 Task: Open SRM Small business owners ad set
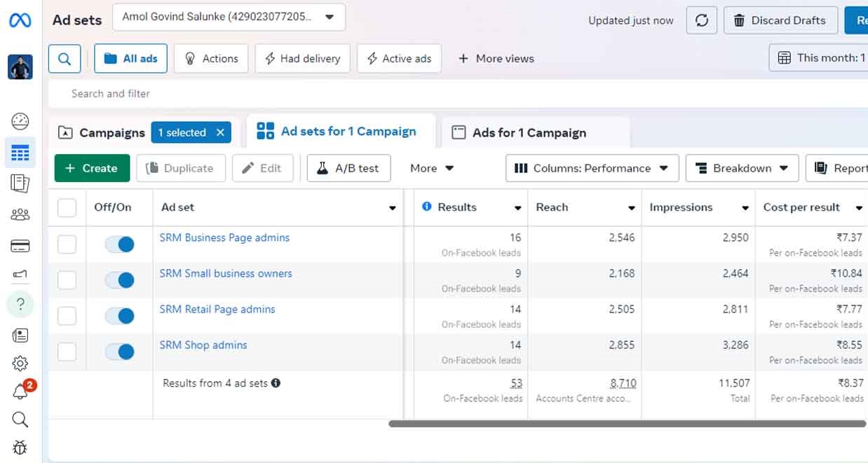pyautogui.click(x=226, y=273)
